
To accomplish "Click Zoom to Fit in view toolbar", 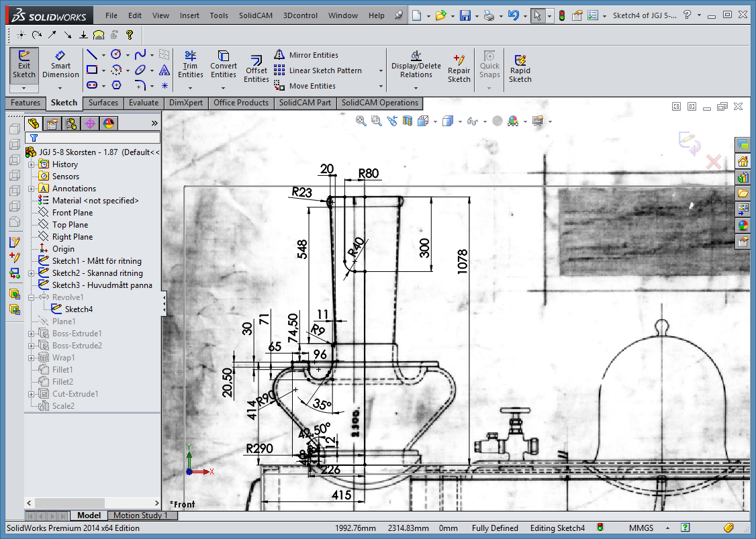I will coord(361,121).
